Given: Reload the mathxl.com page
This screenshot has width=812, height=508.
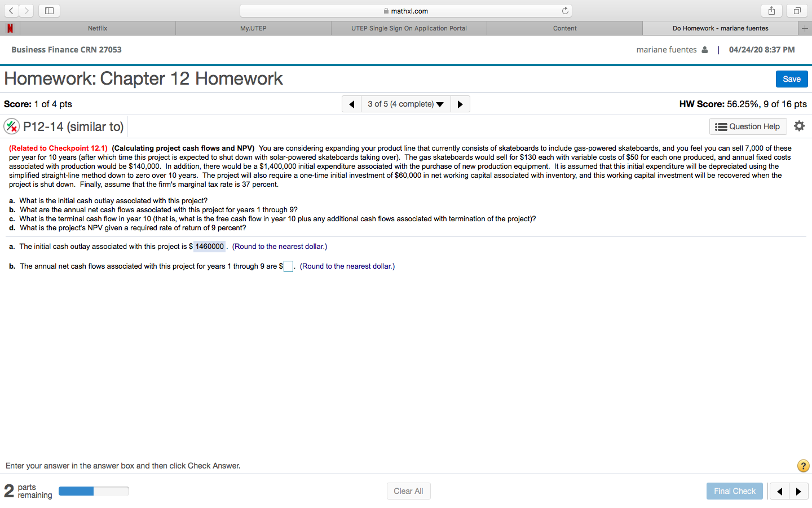Looking at the screenshot, I should pyautogui.click(x=564, y=10).
